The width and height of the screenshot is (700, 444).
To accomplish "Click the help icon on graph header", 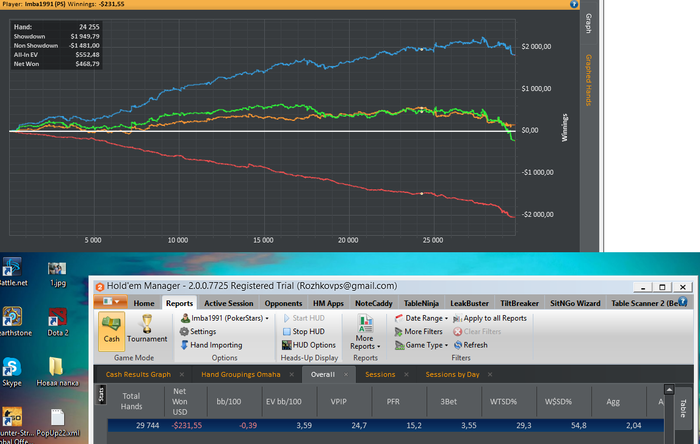I will [574, 4].
